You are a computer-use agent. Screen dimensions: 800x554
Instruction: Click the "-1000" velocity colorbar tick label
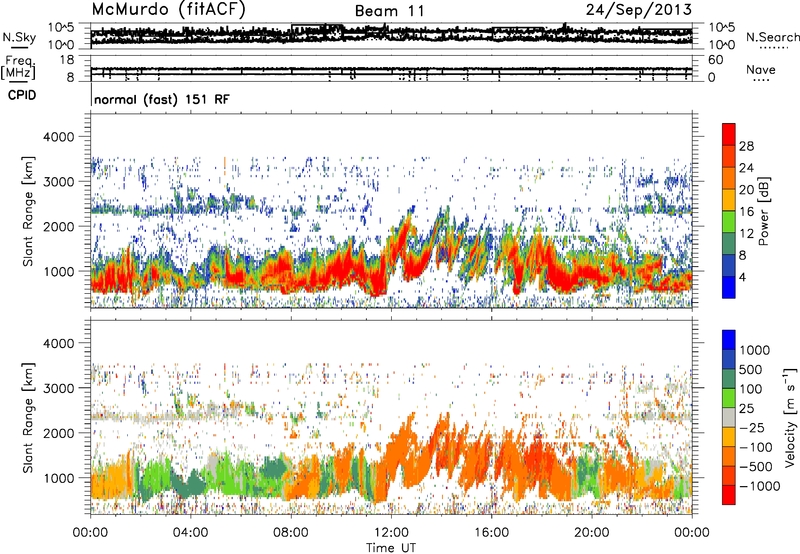(x=759, y=486)
